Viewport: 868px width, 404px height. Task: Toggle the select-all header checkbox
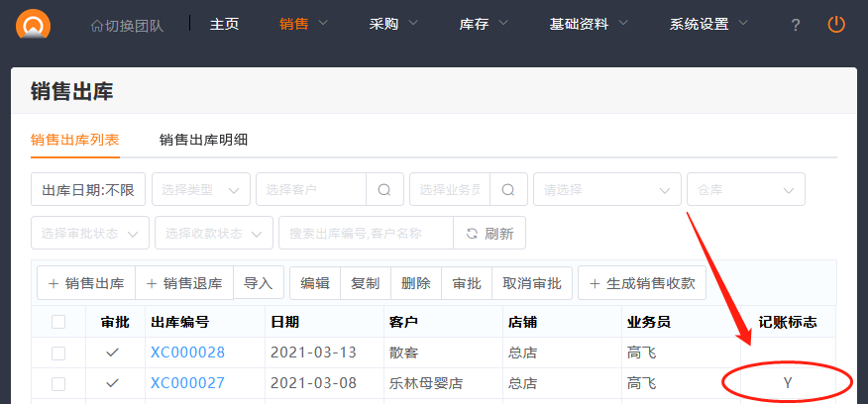(x=58, y=322)
